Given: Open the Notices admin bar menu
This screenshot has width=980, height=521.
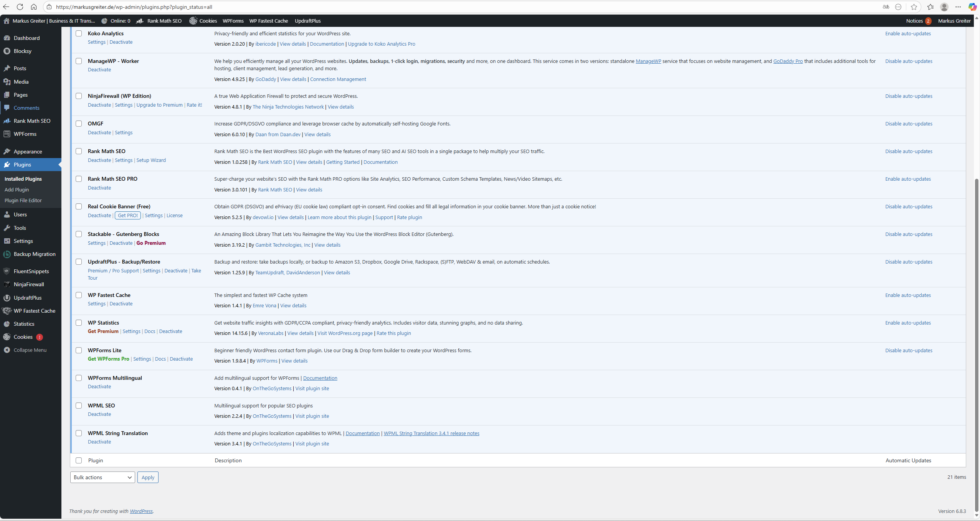Looking at the screenshot, I should point(918,21).
